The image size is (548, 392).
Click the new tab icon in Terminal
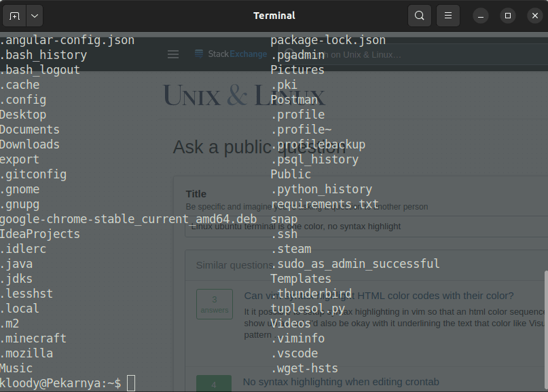click(x=14, y=15)
